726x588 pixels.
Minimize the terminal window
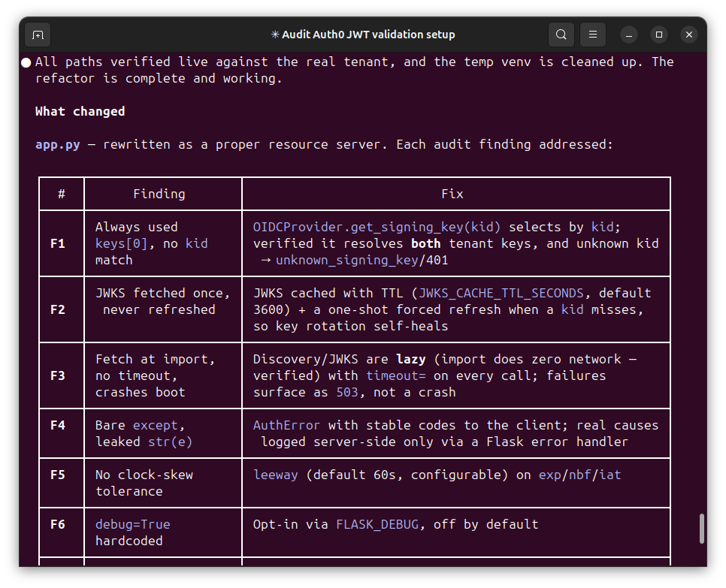629,35
